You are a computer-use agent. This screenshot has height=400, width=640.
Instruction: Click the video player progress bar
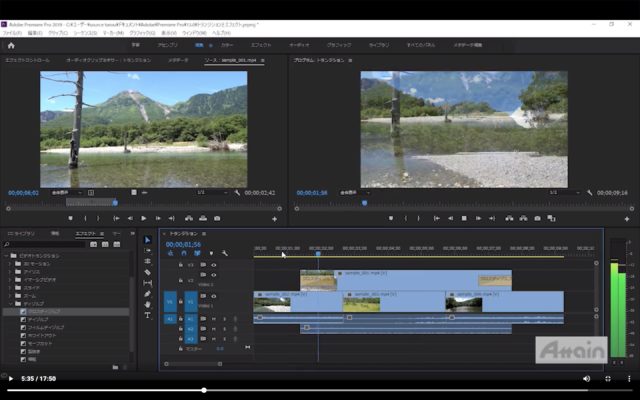[x=320, y=390]
